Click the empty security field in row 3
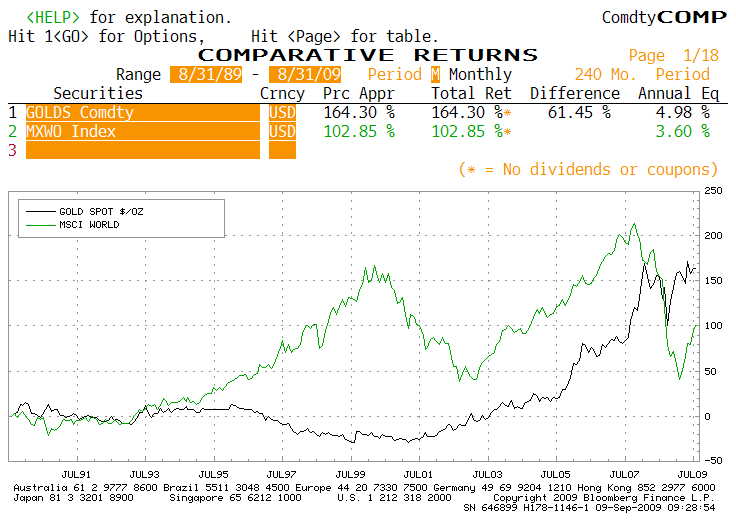The width and height of the screenshot is (736, 527). (x=143, y=150)
